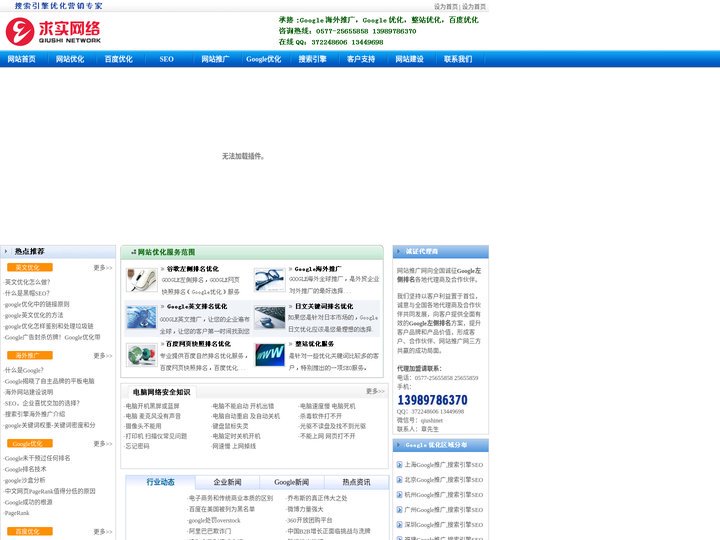Select the Google优化 orange category label
The image size is (720, 540).
[30, 444]
